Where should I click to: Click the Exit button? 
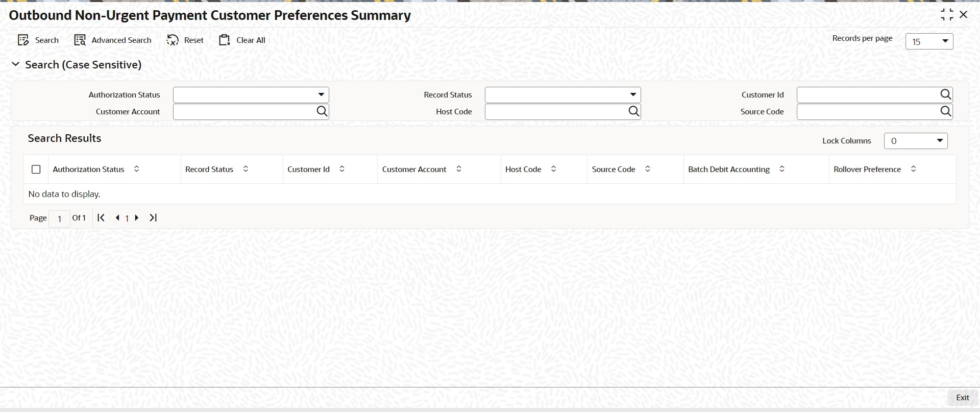pyautogui.click(x=962, y=398)
